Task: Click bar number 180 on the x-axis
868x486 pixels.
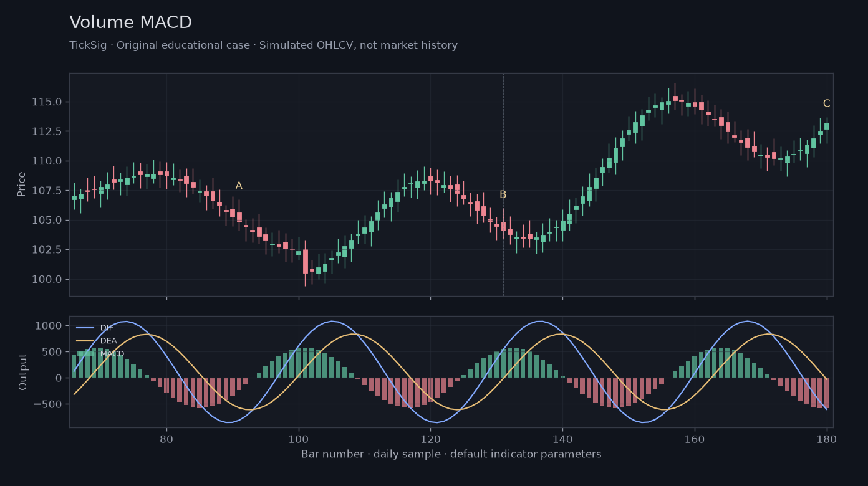Action: 827,439
